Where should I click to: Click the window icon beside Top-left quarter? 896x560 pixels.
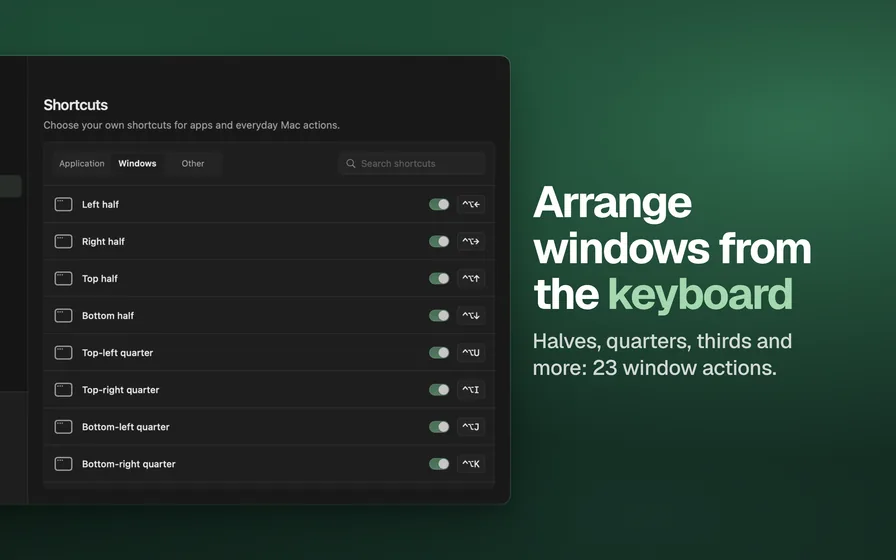(63, 353)
